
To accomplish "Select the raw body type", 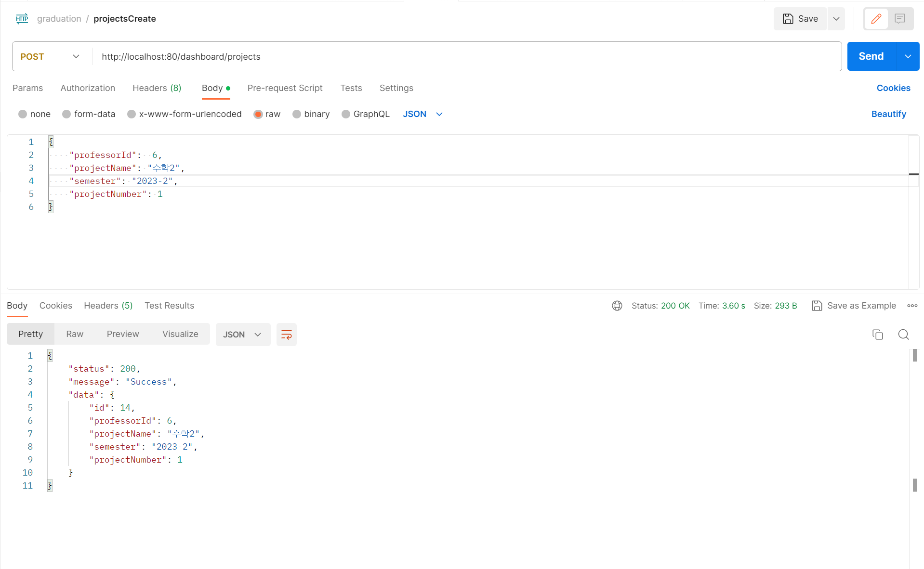I will (258, 114).
